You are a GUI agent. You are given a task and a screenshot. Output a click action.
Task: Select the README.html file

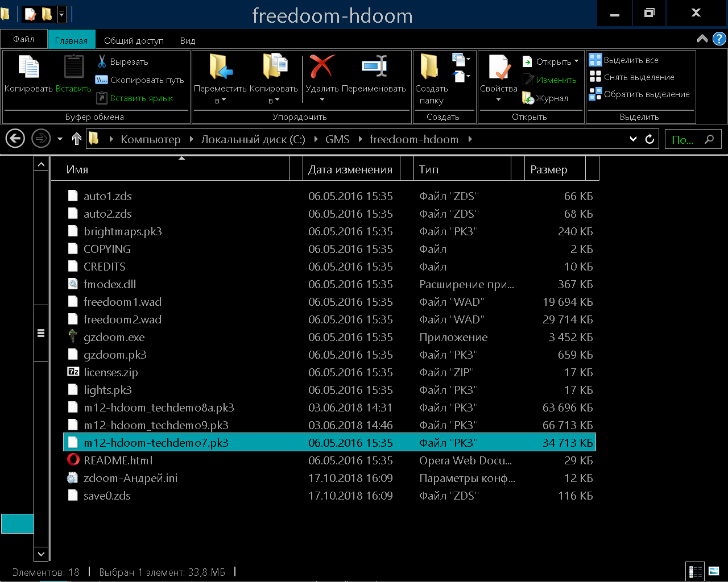point(329,460)
